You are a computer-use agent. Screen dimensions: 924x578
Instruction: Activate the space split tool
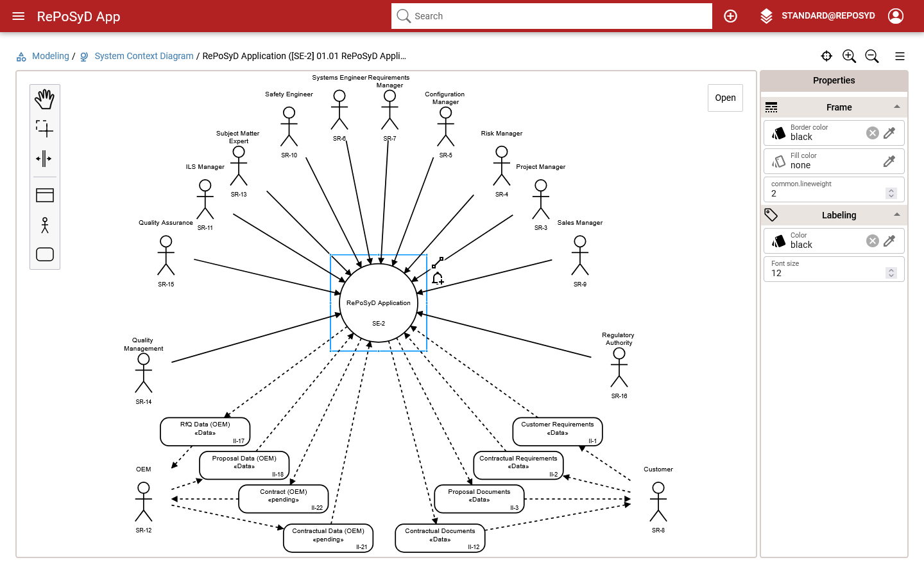tap(44, 159)
